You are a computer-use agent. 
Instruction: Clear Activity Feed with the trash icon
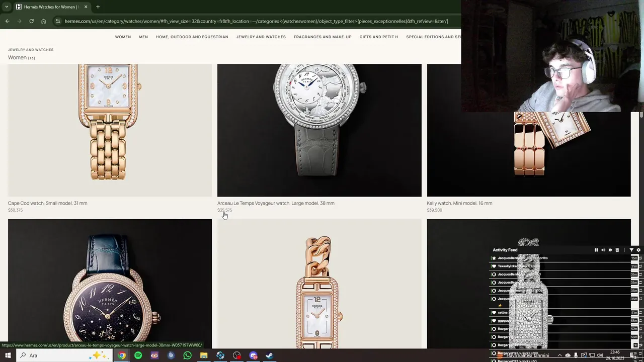617,250
